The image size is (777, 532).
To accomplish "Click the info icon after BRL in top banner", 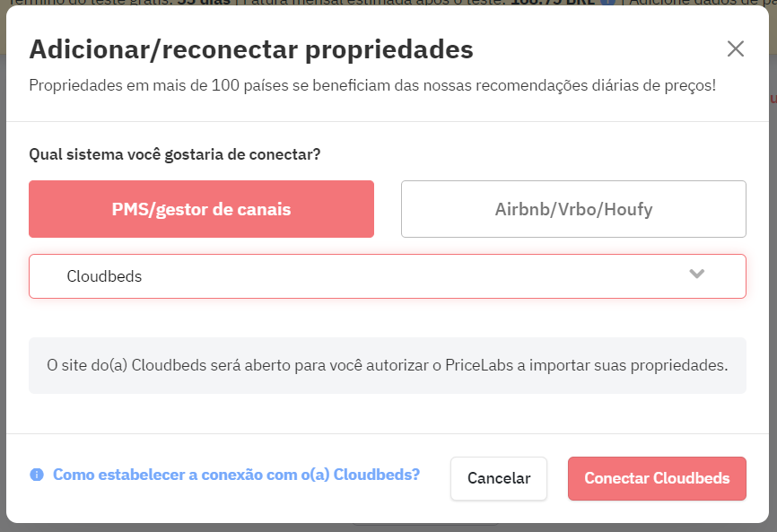I will click(608, 2).
